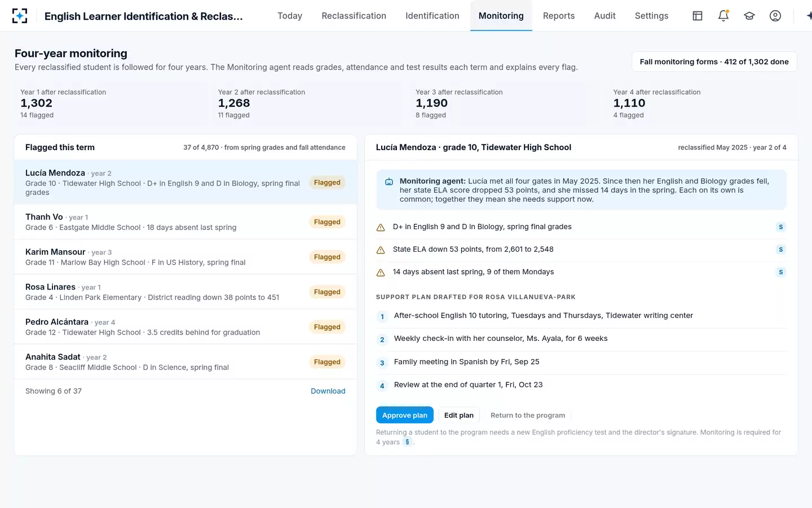812x508 pixels.
Task: Click plan step 4, Review at end of quarter 1
Action: coord(581,386)
